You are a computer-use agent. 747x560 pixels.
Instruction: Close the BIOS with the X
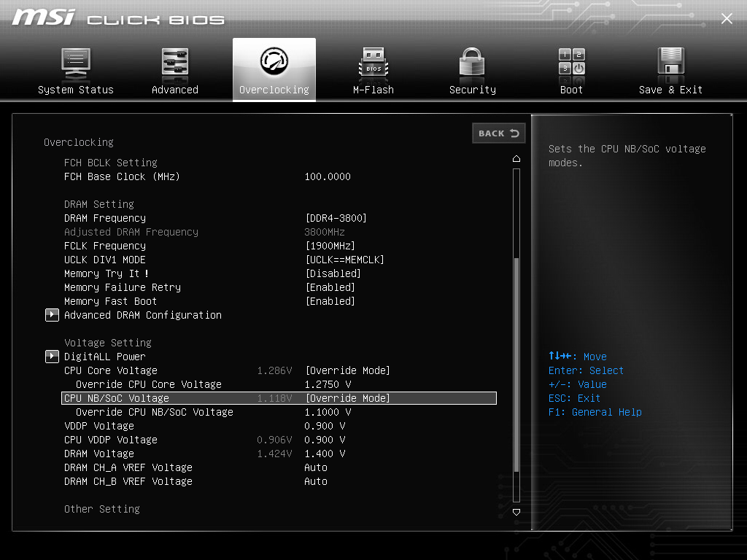[x=727, y=18]
